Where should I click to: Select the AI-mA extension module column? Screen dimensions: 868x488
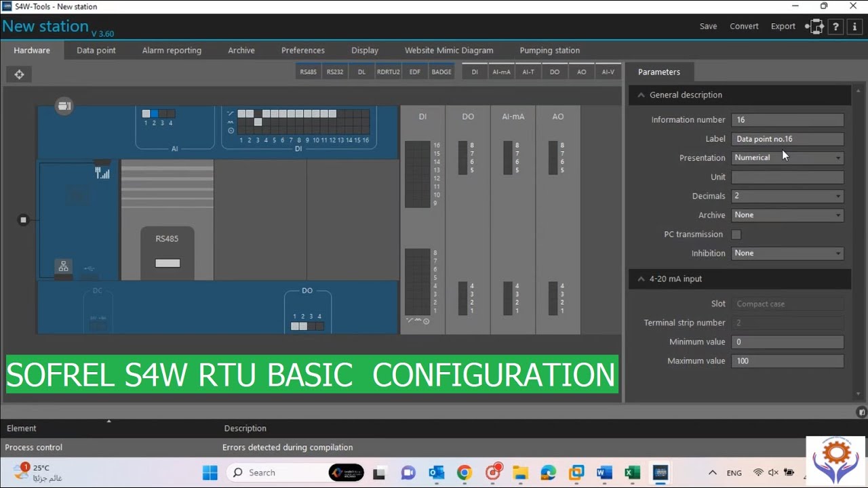click(513, 219)
